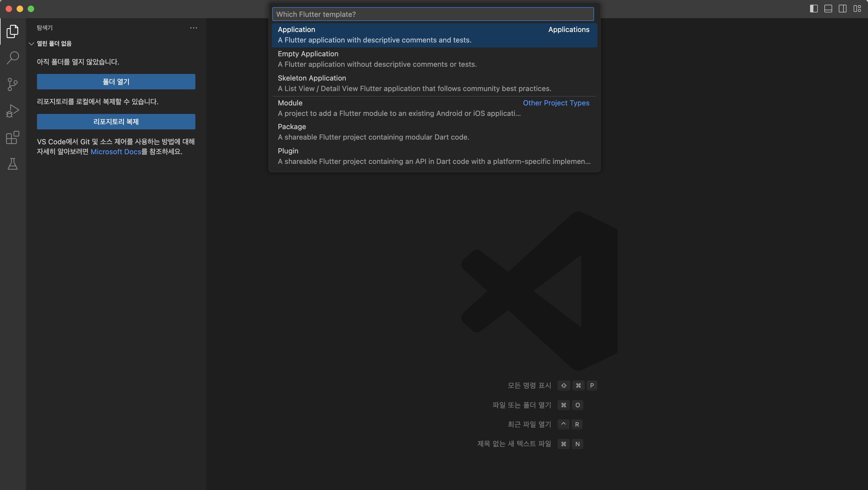Open the Search view icon
The height and width of the screenshot is (490, 868).
tap(12, 58)
